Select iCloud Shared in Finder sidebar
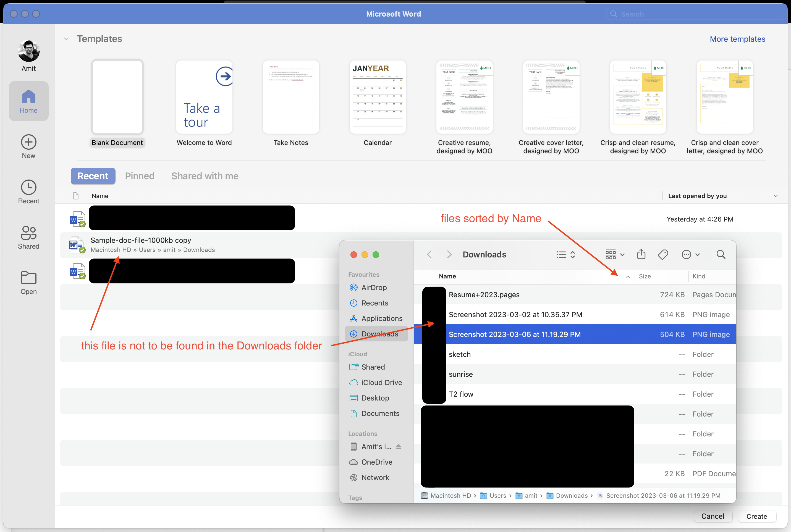The width and height of the screenshot is (791, 532). pos(376,367)
